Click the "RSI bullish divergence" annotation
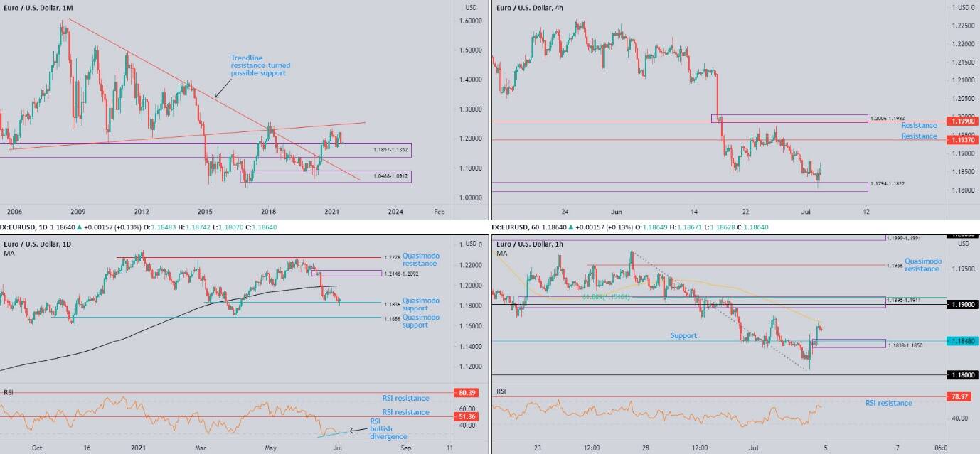 click(x=388, y=428)
